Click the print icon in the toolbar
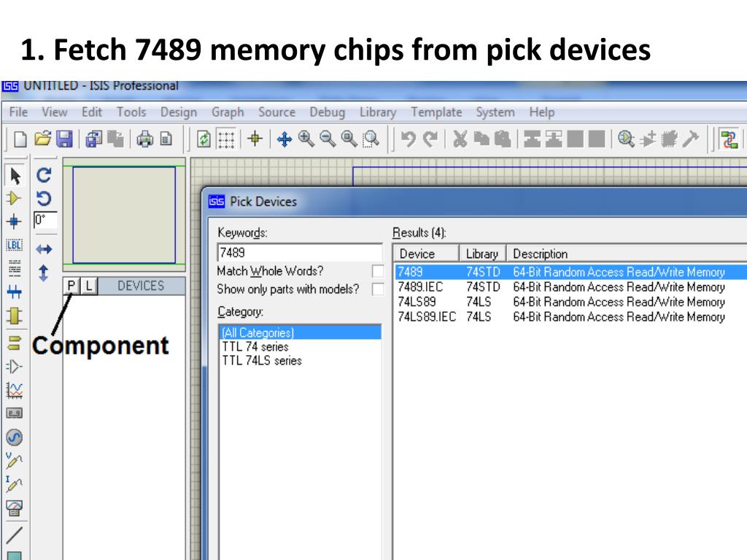 coord(145,139)
